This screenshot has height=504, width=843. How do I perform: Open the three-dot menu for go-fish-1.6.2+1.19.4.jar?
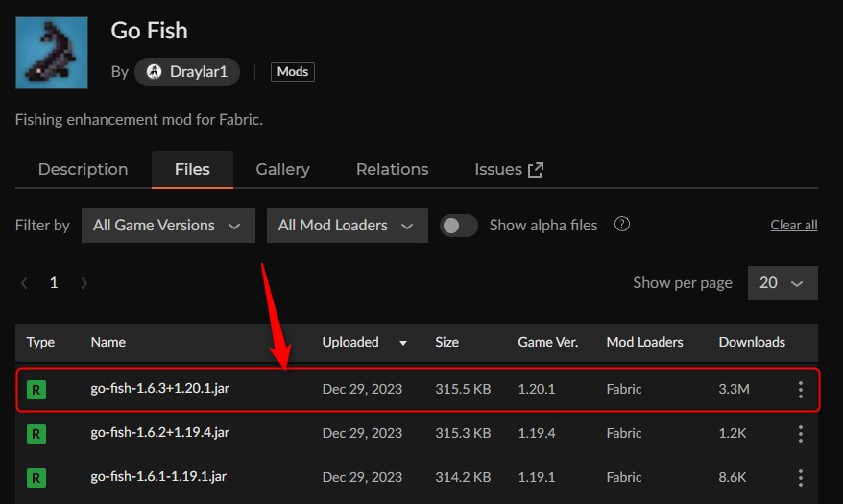(x=800, y=434)
